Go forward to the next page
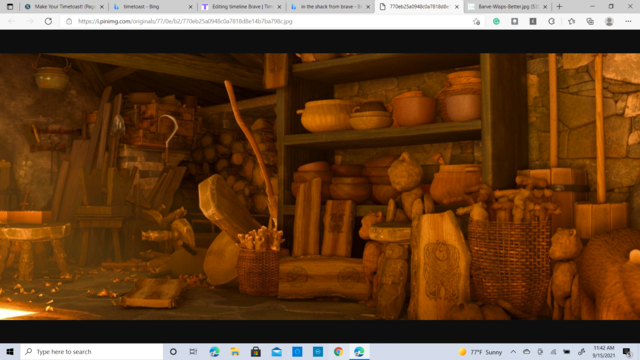 [30, 21]
